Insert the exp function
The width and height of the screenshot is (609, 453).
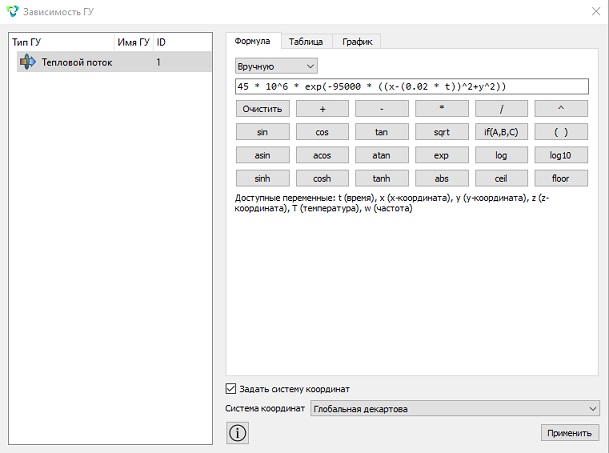(442, 155)
